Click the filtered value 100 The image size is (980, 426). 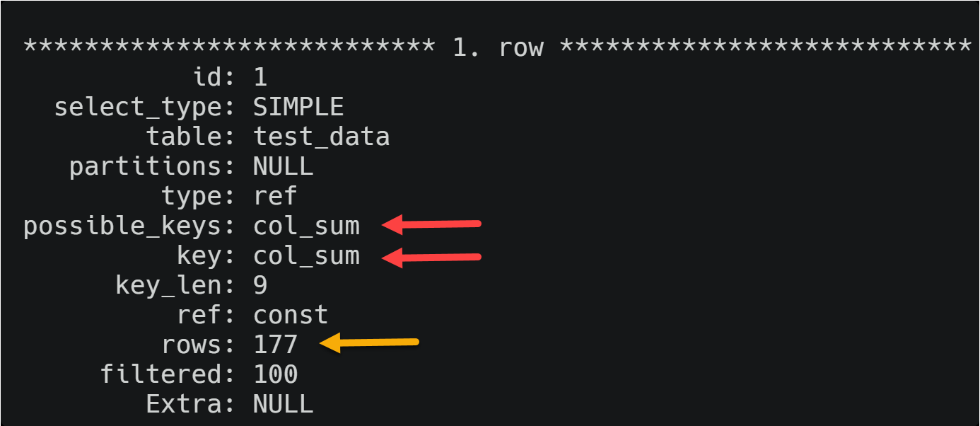pos(276,374)
